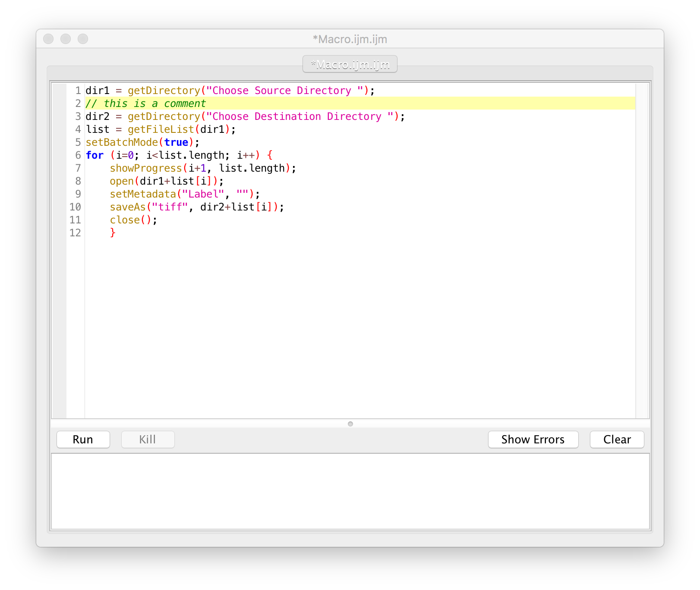Screen dimensions: 700x590
Task: Click the "Label" string on line 9
Action: pyautogui.click(x=203, y=194)
